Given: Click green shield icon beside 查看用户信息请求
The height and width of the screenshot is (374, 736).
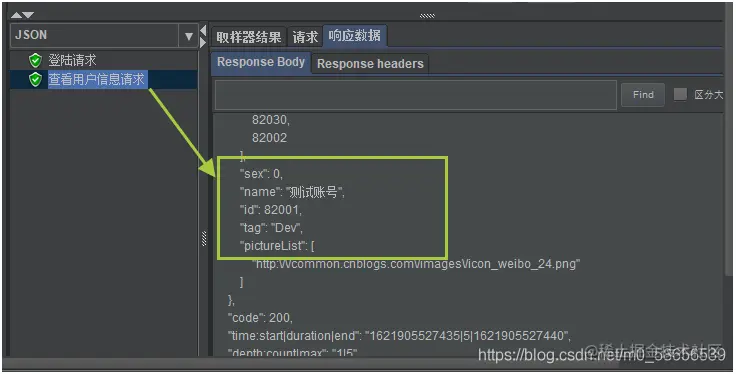Looking at the screenshot, I should click(35, 79).
